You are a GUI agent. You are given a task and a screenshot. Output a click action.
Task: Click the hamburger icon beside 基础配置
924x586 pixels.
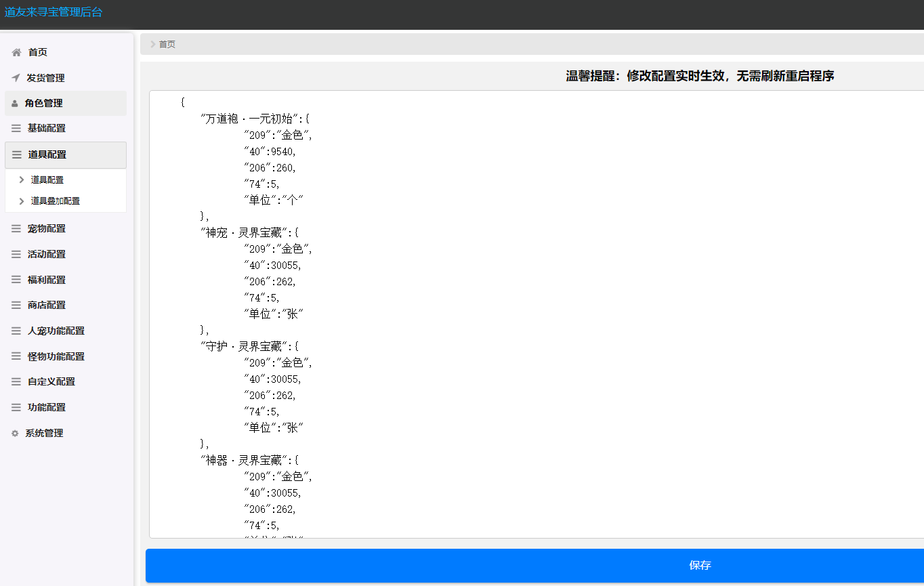click(x=16, y=128)
